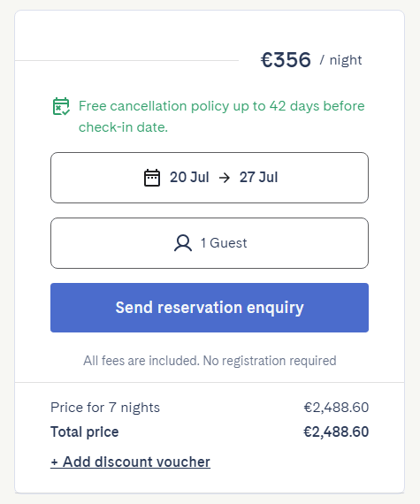Click the '/ night' label beside the price

point(341,60)
